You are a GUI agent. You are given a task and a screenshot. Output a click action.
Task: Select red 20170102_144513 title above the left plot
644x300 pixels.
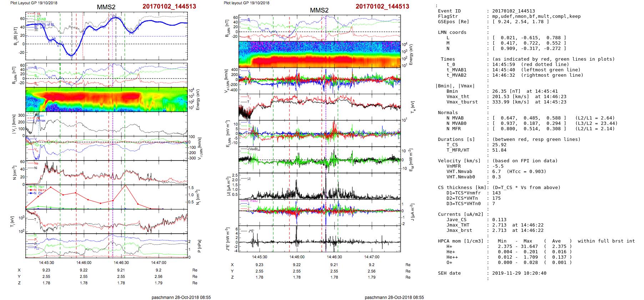pos(169,6)
